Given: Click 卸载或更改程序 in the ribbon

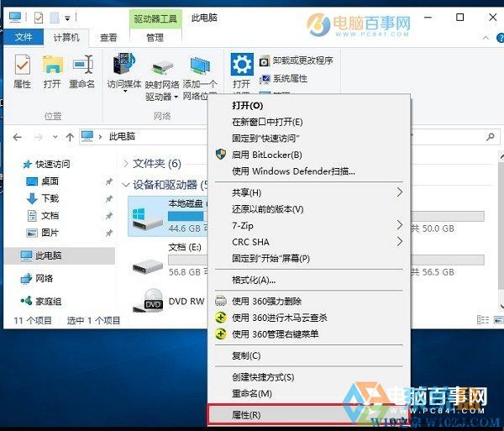Looking at the screenshot, I should click(x=296, y=60).
